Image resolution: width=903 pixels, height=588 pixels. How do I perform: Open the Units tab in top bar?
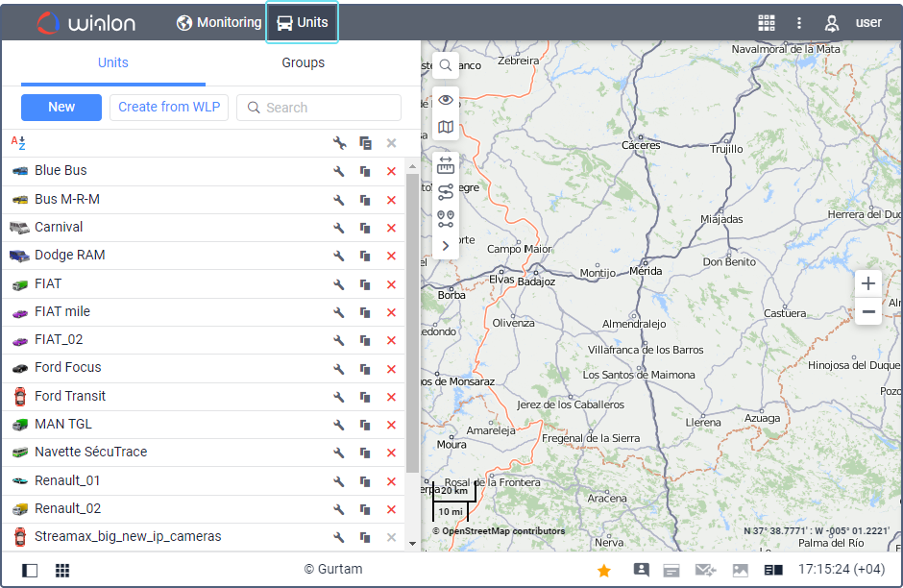tap(302, 22)
